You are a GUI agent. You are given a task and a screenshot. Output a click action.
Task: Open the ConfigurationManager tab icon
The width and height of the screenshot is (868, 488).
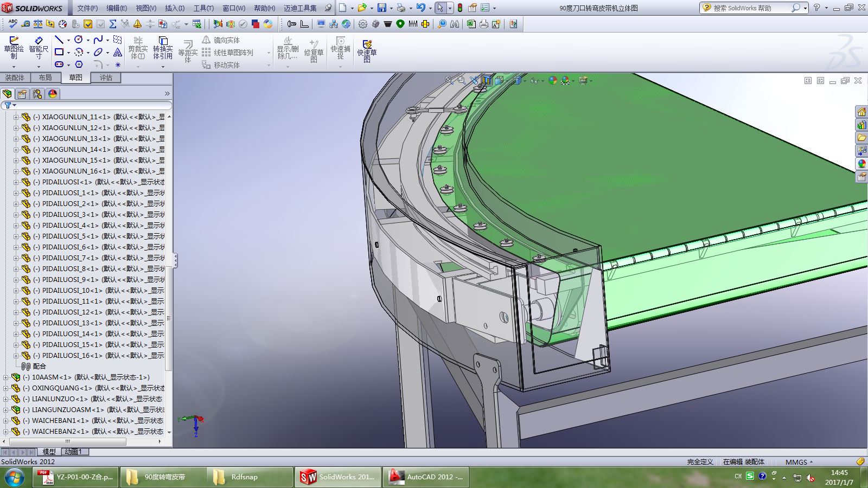pyautogui.click(x=37, y=94)
